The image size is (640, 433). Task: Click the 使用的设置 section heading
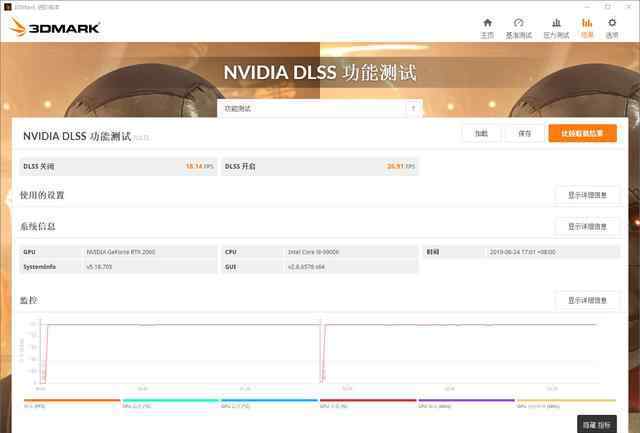click(x=42, y=195)
